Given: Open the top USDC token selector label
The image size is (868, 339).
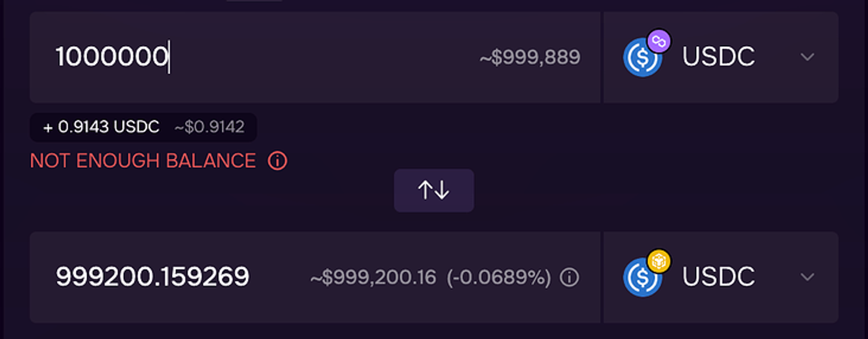Looking at the screenshot, I should (718, 57).
